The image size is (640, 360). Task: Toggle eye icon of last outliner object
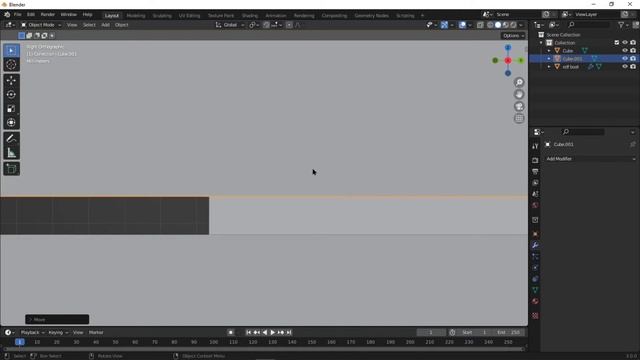pos(624,67)
